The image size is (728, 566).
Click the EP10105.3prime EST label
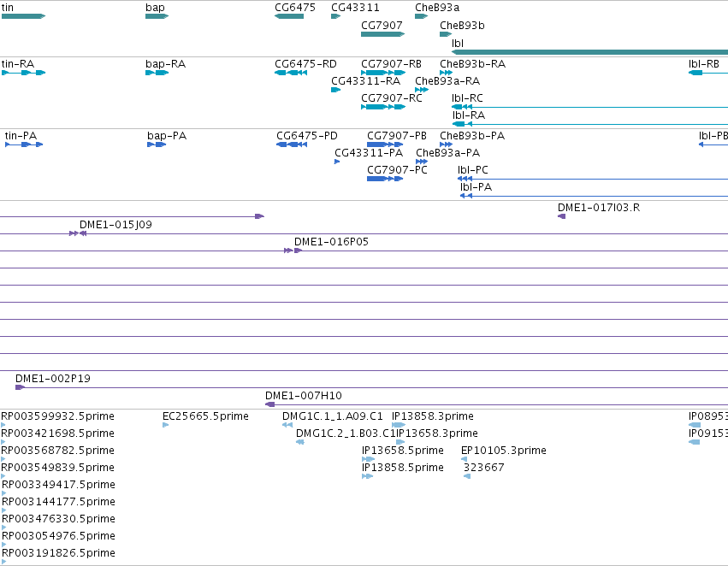[503, 451]
